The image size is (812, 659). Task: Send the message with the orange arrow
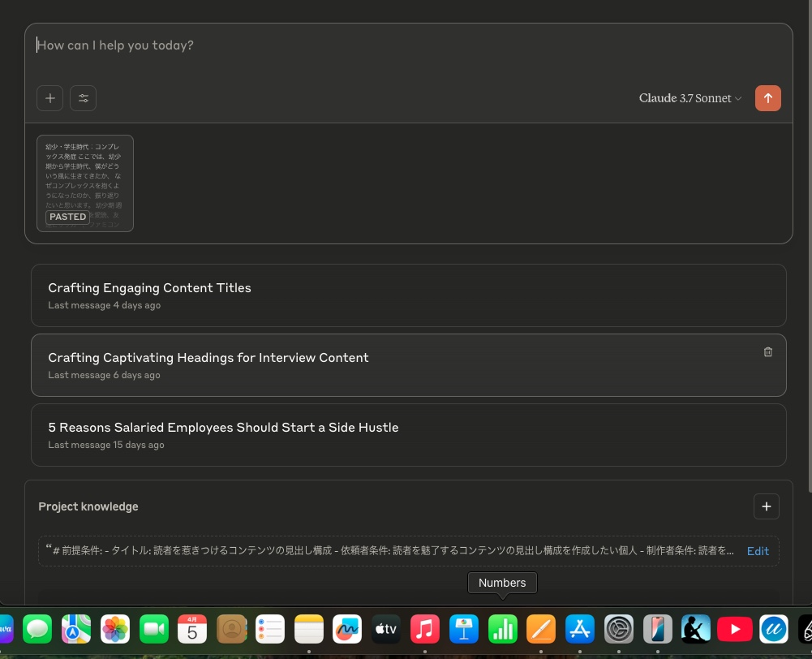pos(767,98)
